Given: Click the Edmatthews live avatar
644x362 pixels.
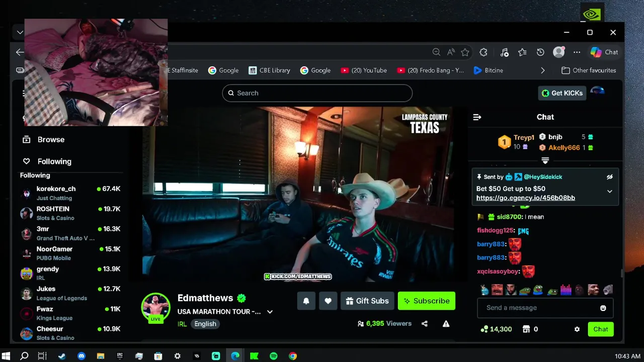Looking at the screenshot, I should (155, 308).
